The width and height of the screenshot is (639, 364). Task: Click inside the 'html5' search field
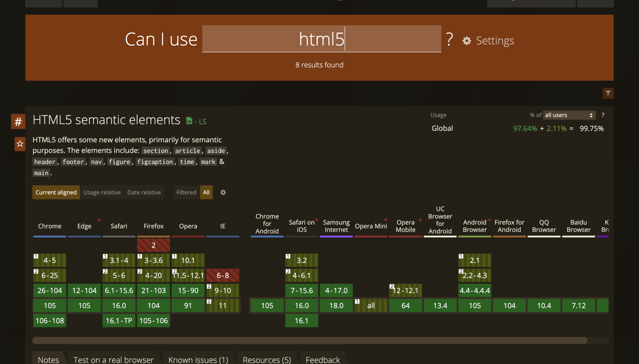click(x=322, y=39)
